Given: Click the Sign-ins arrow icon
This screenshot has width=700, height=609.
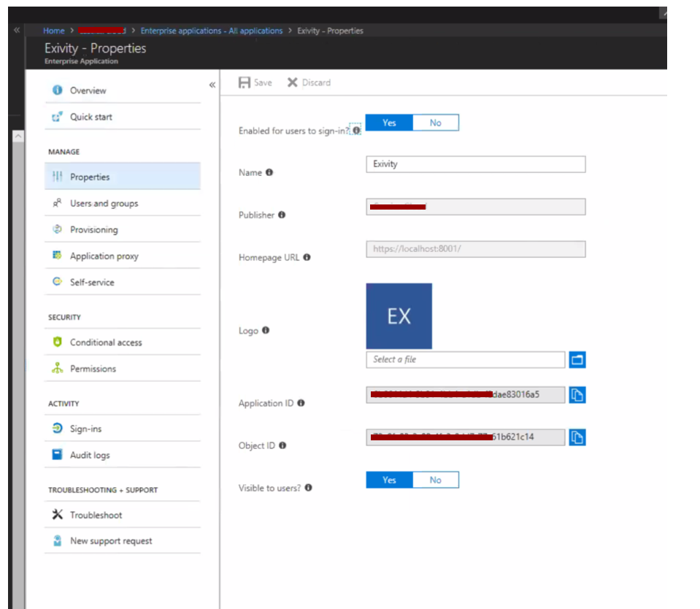Looking at the screenshot, I should tap(58, 428).
